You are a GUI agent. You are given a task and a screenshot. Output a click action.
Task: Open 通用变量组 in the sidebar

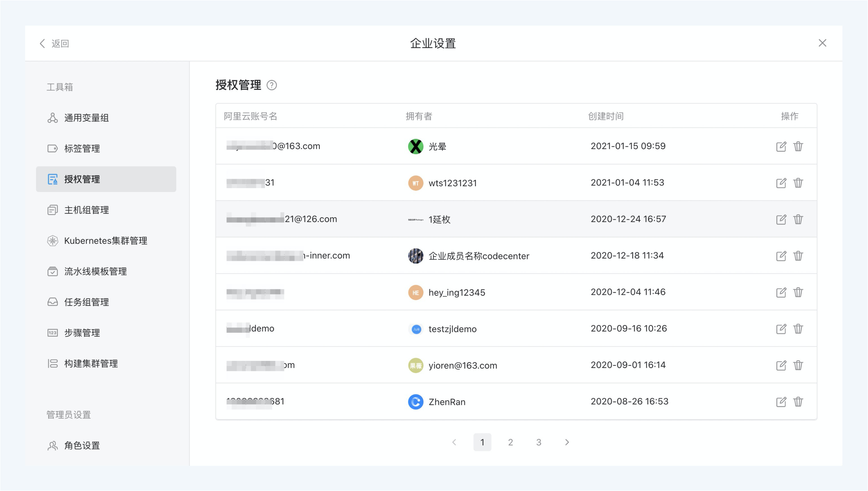(x=106, y=118)
